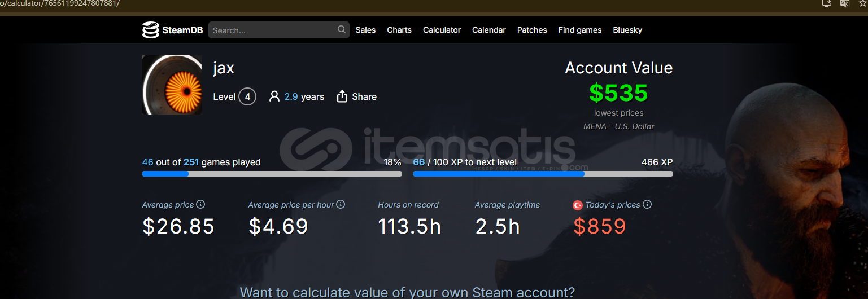This screenshot has height=299, width=868.
Task: Click the jax profile avatar
Action: coord(172,85)
